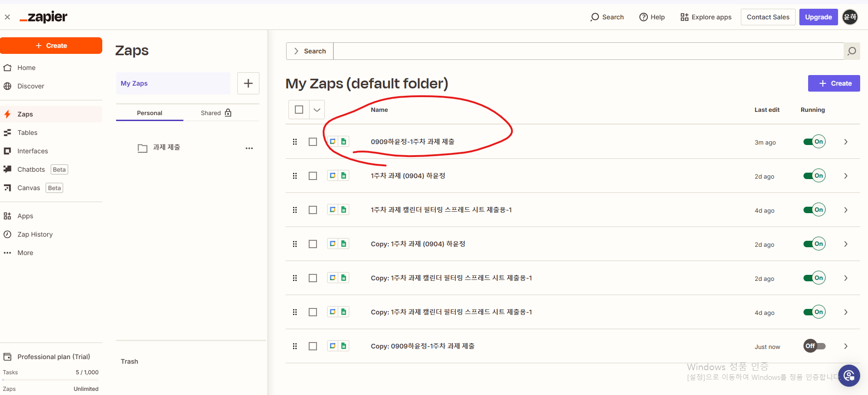Check the 1주차 과제 (0904) 하윤정 row
This screenshot has height=395, width=868.
pos(313,176)
